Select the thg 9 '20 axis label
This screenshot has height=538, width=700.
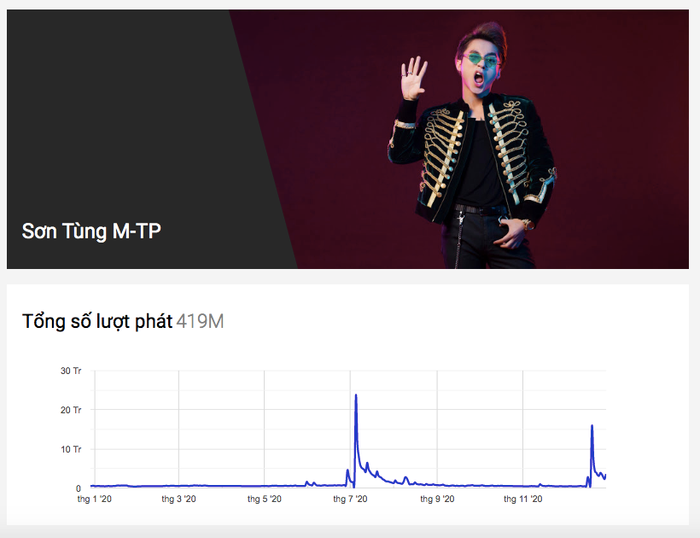(437, 499)
